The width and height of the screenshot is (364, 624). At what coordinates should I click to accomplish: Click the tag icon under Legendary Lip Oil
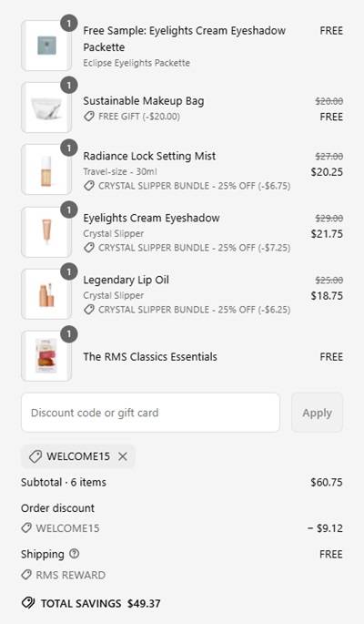click(x=89, y=310)
